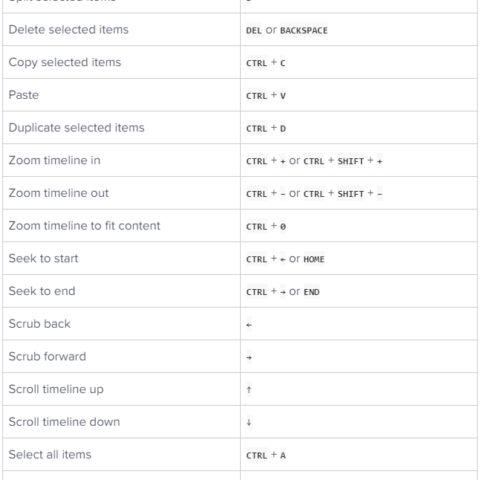This screenshot has width=480, height=480.
Task: Click the 0 key in the fit content shortcut
Action: [x=283, y=226]
